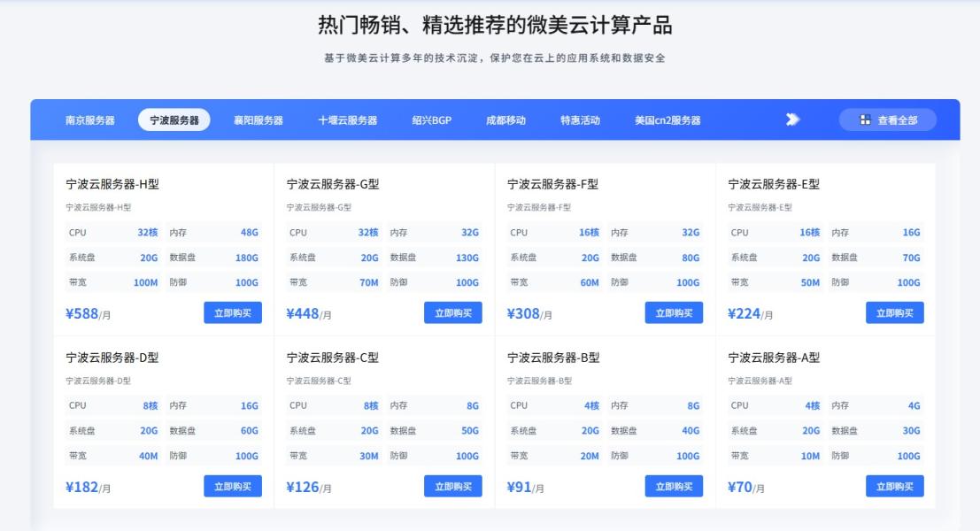Click the headline 热门畅销、精选推荐的微美云计算产品
Image resolution: width=980 pixels, height=531 pixels.
[495, 25]
